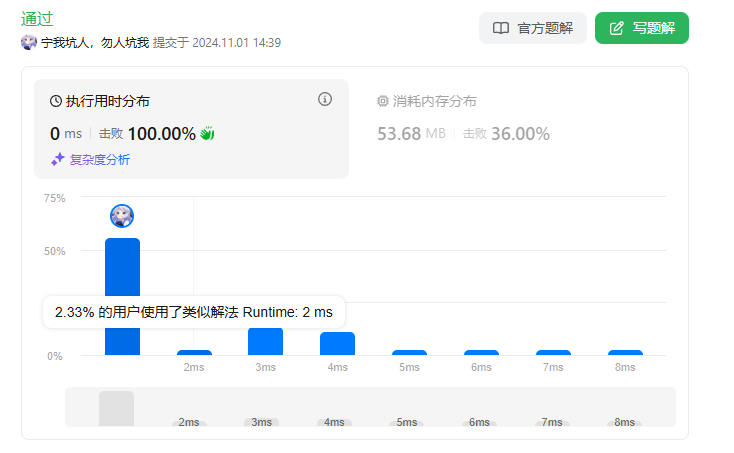Click the small user avatar beside the username

pos(29,43)
